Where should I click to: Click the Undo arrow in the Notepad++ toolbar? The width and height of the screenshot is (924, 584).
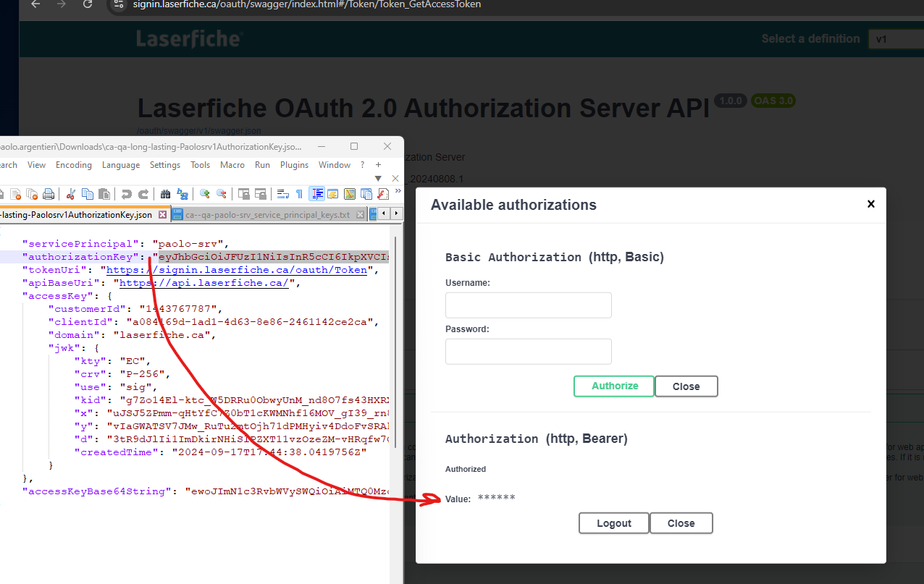pos(127,194)
